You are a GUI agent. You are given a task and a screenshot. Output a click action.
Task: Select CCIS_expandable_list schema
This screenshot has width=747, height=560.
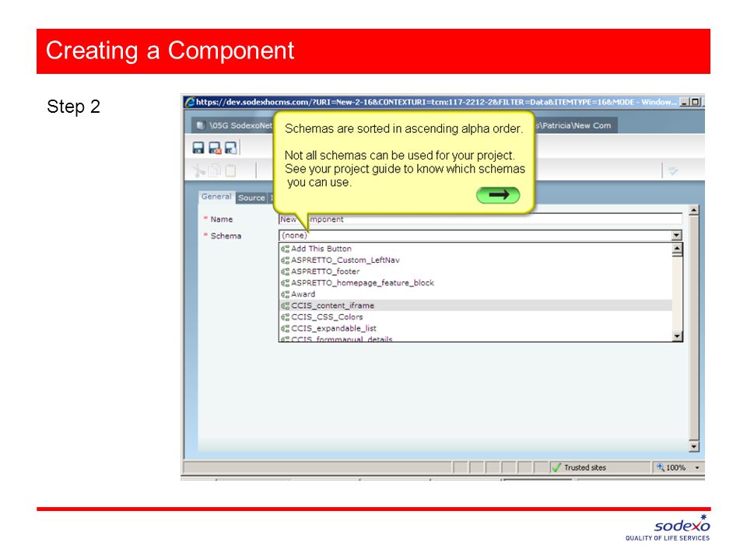pos(475,328)
